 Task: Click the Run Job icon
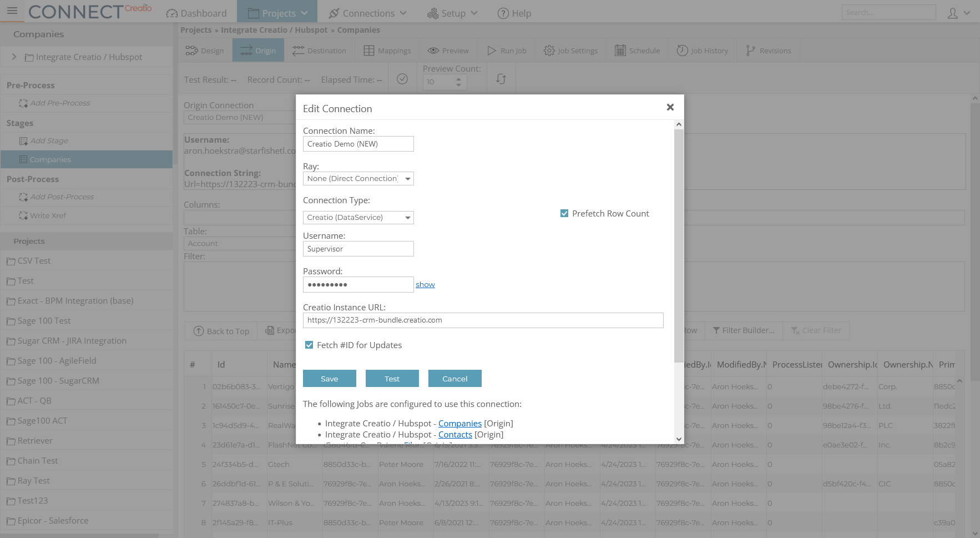(491, 50)
